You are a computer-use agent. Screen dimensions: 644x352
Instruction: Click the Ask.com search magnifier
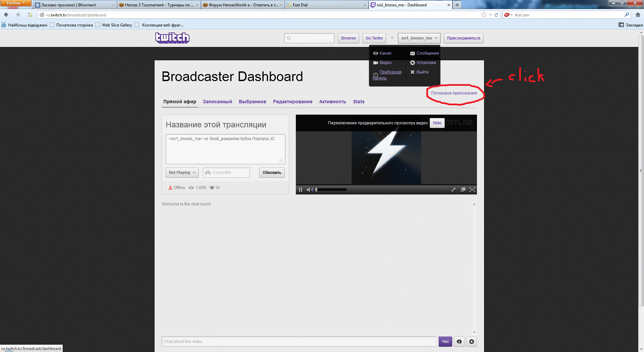click(627, 15)
